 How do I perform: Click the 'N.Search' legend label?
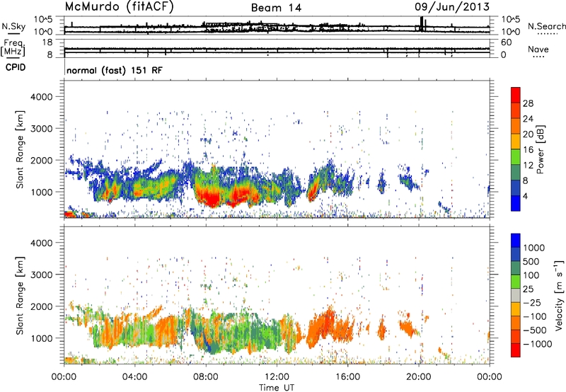click(x=546, y=26)
